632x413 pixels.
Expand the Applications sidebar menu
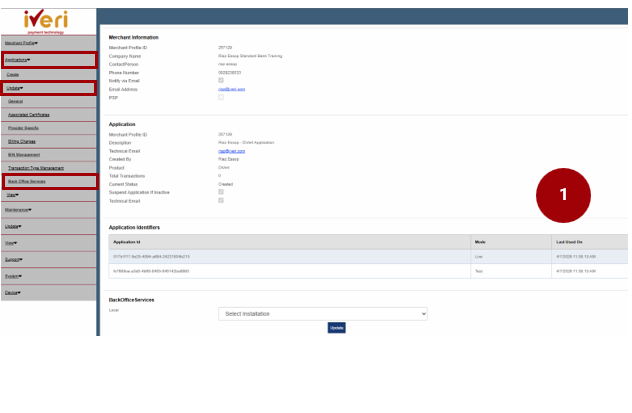17,60
